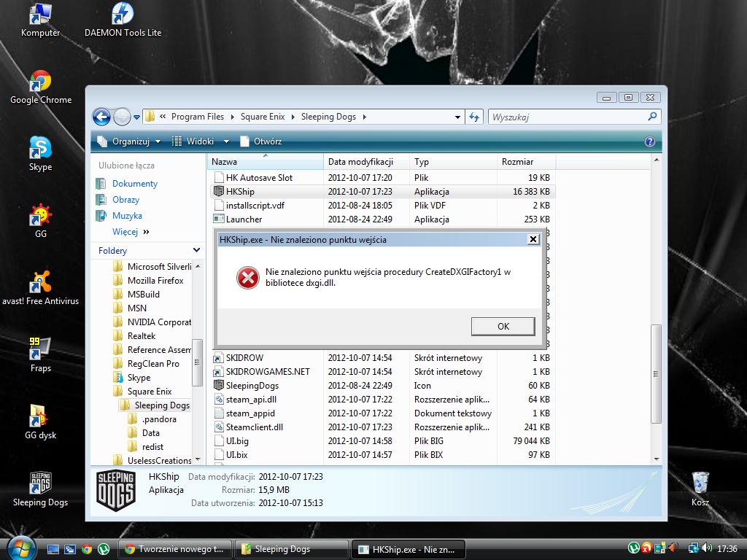The image size is (747, 560).
Task: Click the file list vertical scrollbar thumb
Action: click(x=656, y=374)
